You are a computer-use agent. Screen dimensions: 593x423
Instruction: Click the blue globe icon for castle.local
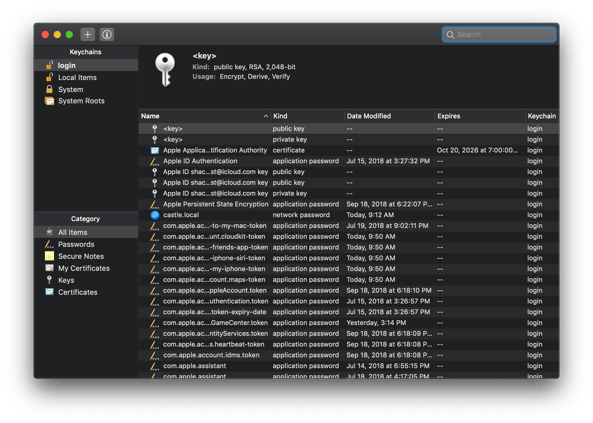tap(155, 215)
